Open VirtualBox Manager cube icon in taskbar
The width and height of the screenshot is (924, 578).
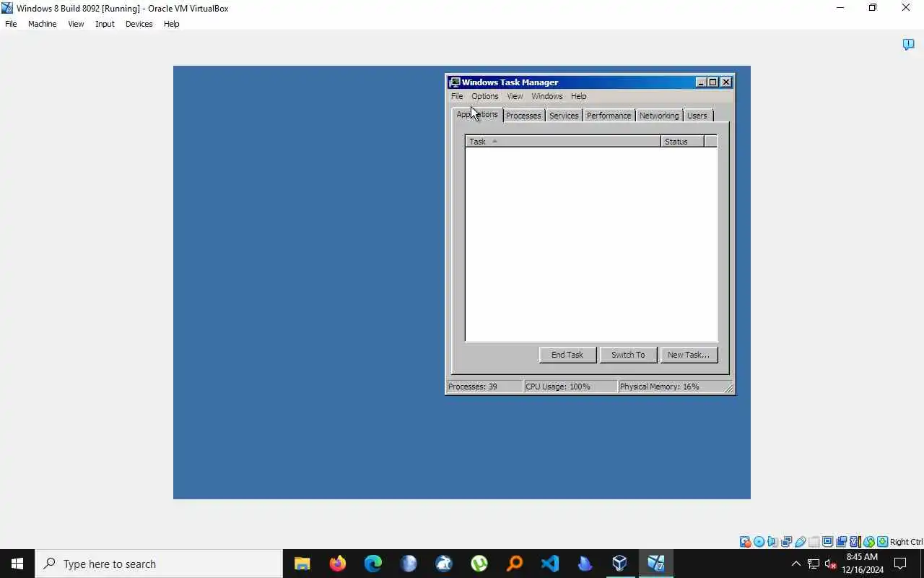pos(620,564)
